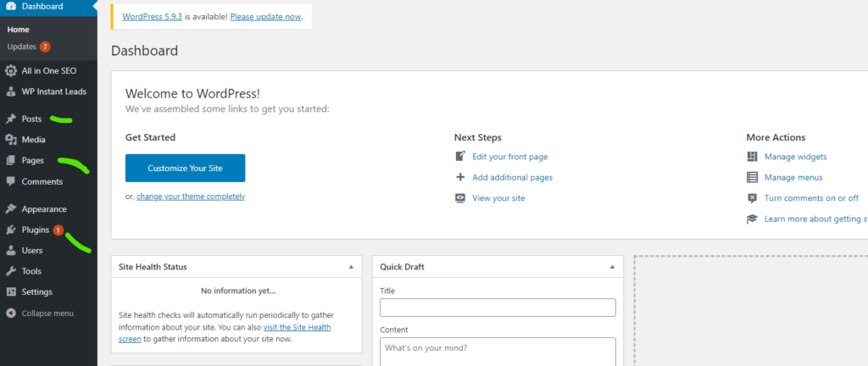Click the Comments speech bubble icon

pyautogui.click(x=10, y=181)
